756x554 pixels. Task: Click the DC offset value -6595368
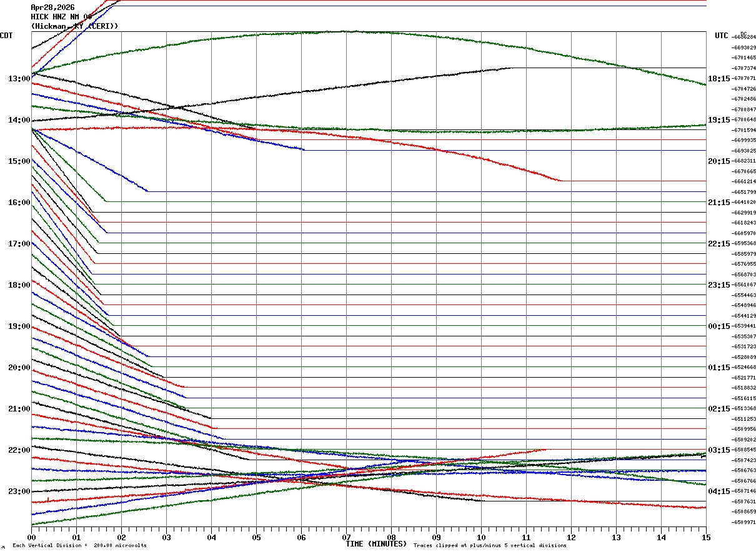(x=744, y=244)
